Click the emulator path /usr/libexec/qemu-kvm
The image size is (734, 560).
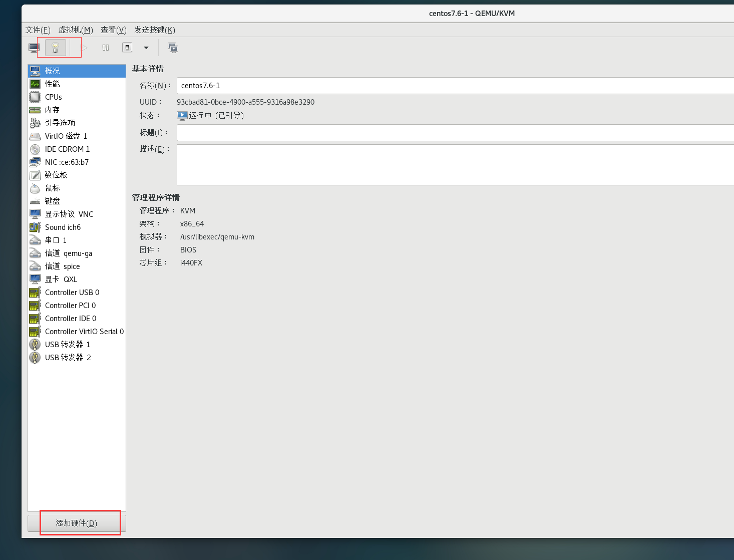pyautogui.click(x=217, y=237)
